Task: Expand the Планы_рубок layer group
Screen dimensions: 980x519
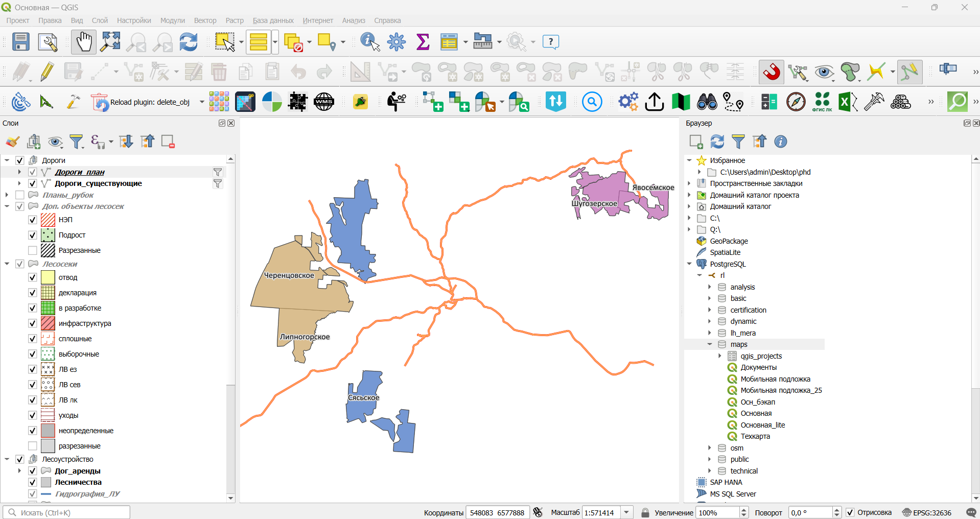Action: 7,195
